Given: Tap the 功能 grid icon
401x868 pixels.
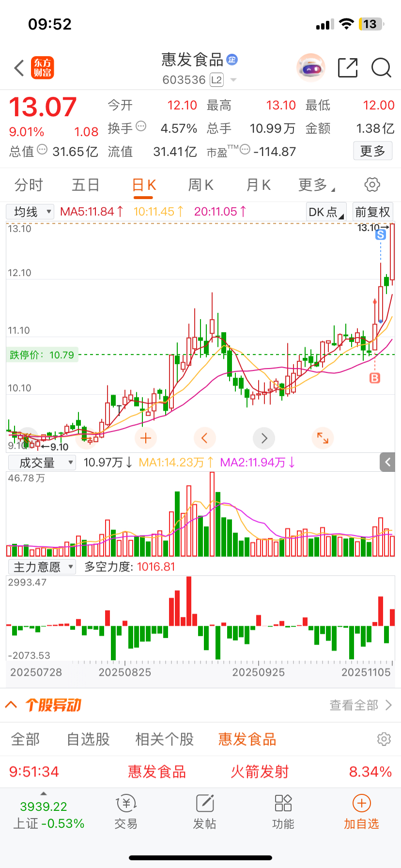Looking at the screenshot, I should [x=283, y=803].
